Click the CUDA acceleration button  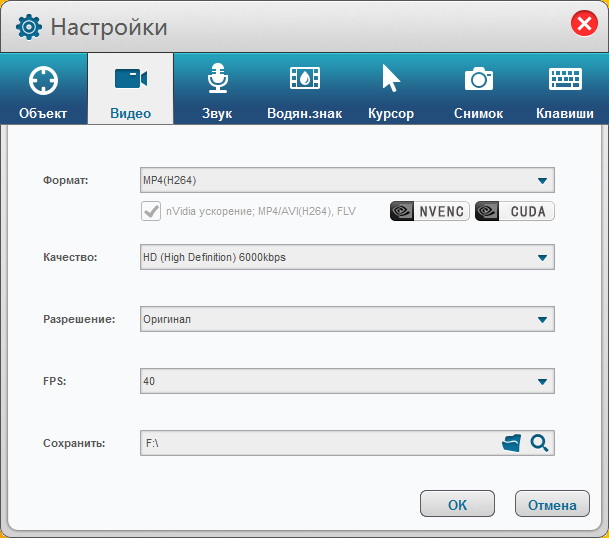pos(514,211)
